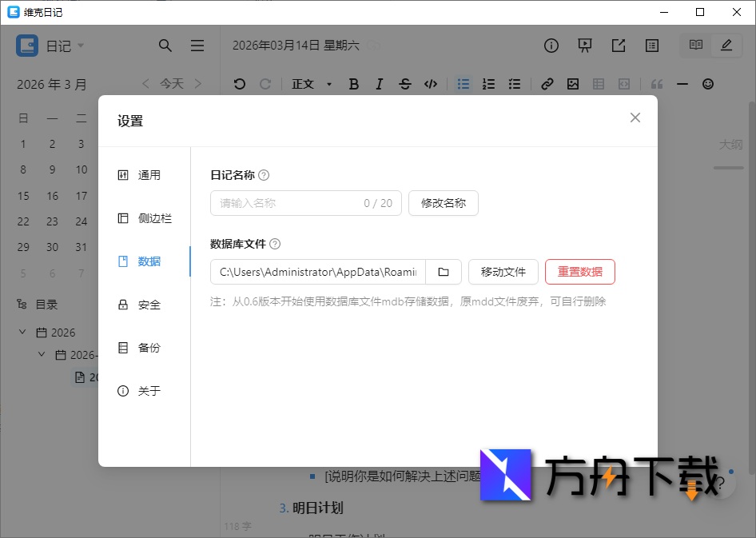Switch to edit mode with the pencil toggle
756x538 pixels.
pyautogui.click(x=726, y=46)
